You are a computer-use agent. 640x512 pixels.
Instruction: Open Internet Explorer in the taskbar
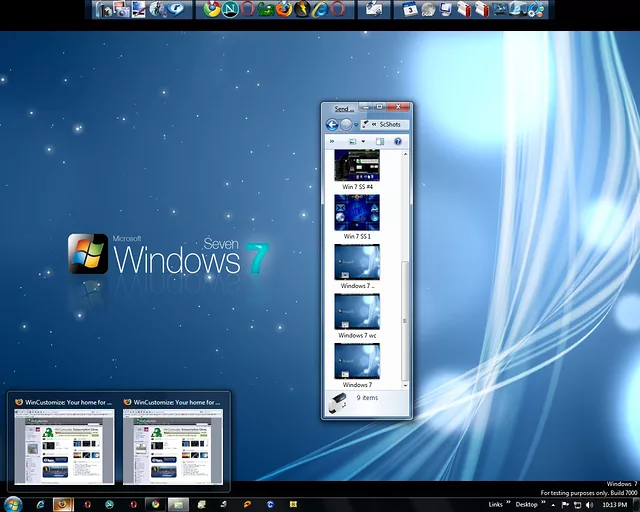[x=40, y=504]
